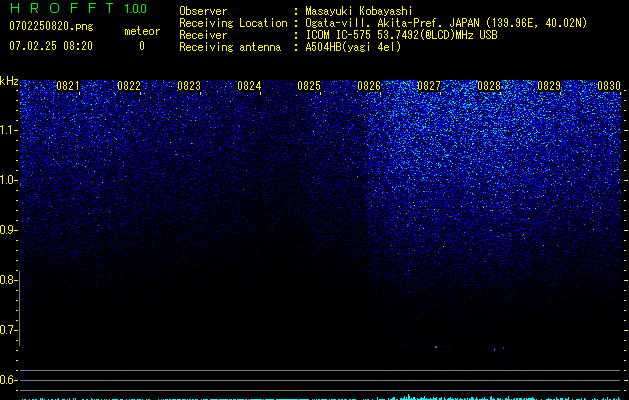Click the 0827 time marker

pyautogui.click(x=429, y=86)
